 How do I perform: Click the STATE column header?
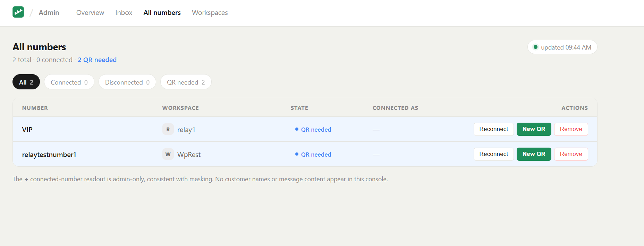(299, 108)
